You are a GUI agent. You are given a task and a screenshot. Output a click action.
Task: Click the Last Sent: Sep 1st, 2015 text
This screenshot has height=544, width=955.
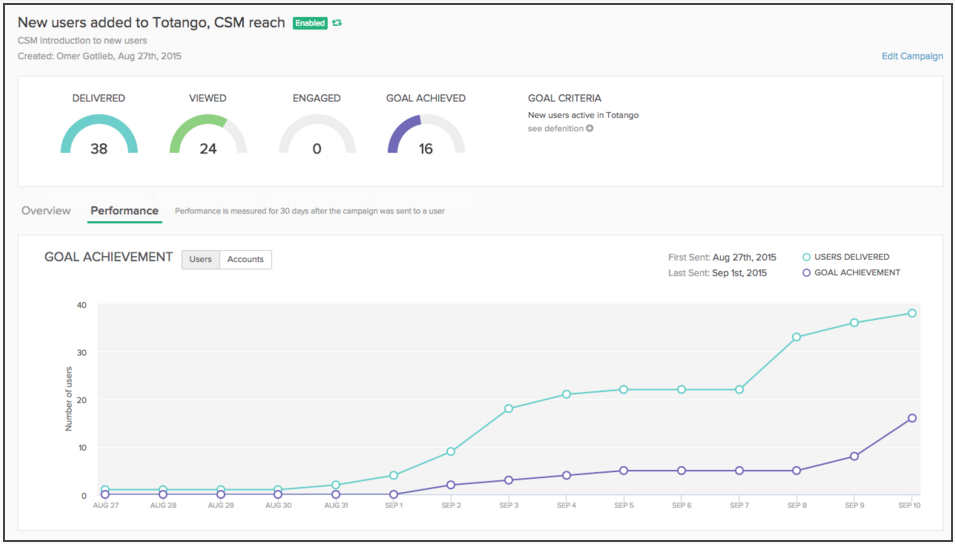click(x=717, y=273)
